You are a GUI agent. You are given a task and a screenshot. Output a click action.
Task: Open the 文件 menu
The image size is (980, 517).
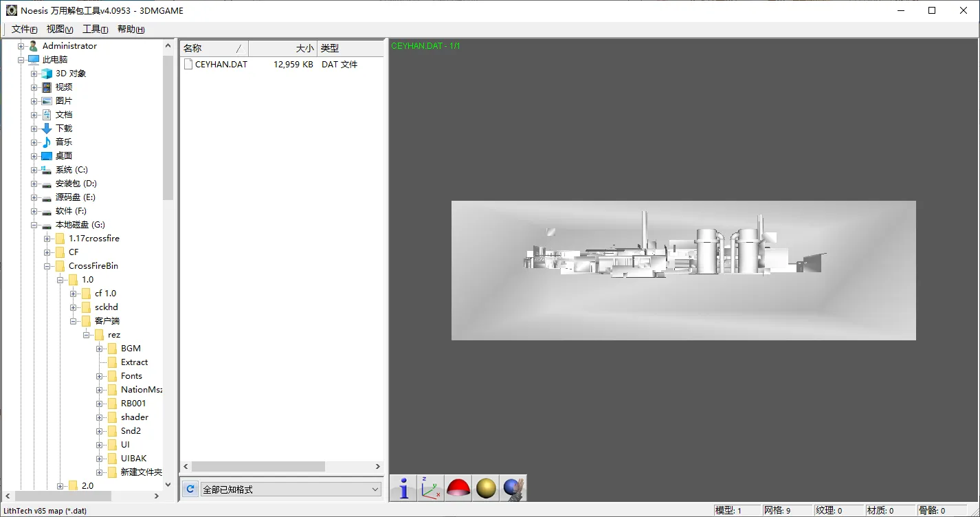[x=24, y=29]
